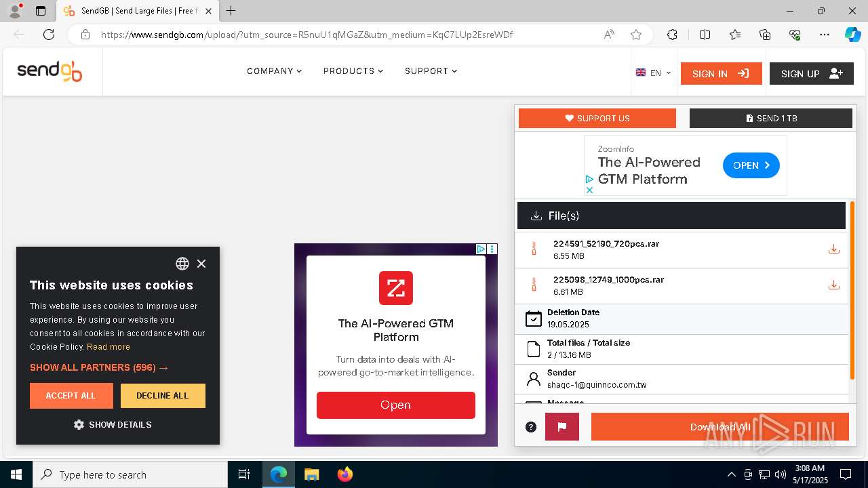This screenshot has width=868, height=488.
Task: Click SHOW ALL PARTNERS (596) link
Action: point(99,367)
